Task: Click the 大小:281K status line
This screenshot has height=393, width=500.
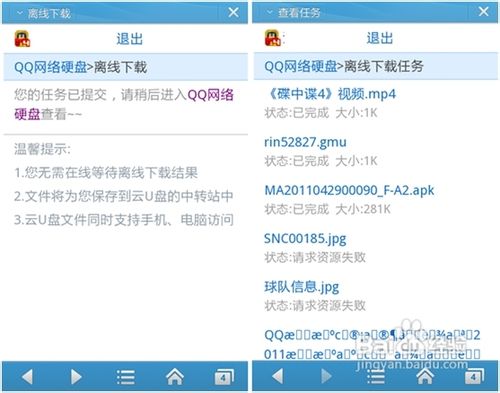Action: click(x=327, y=209)
